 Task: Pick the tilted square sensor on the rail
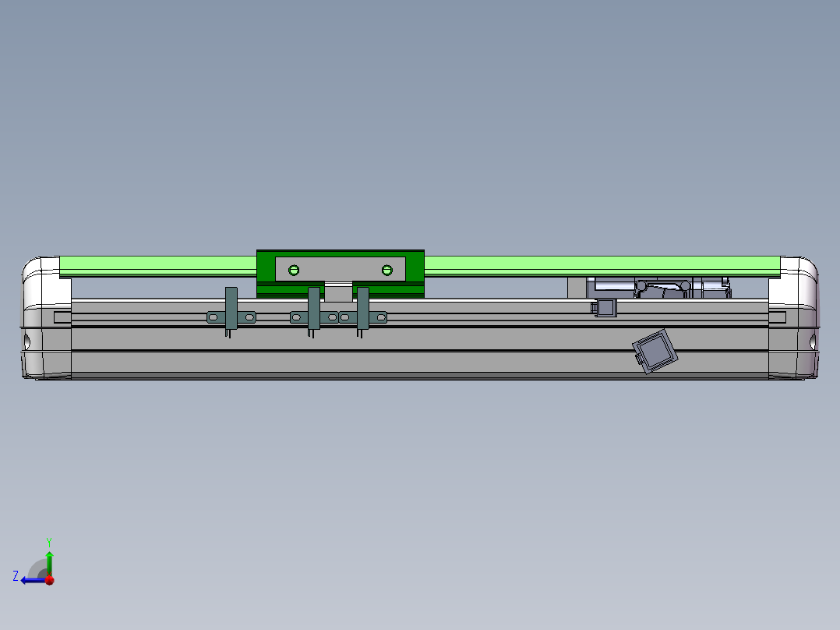[x=655, y=352]
